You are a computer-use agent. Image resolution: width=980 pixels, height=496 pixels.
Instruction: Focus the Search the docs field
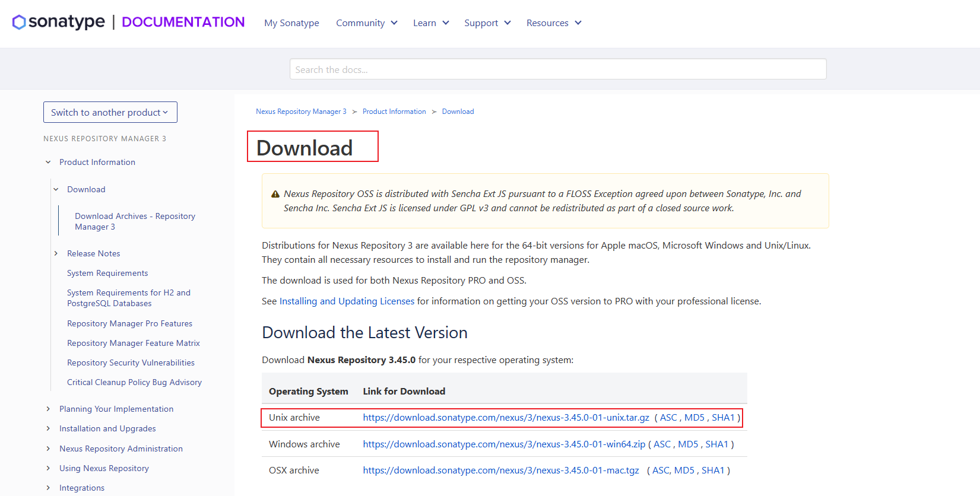pos(558,69)
